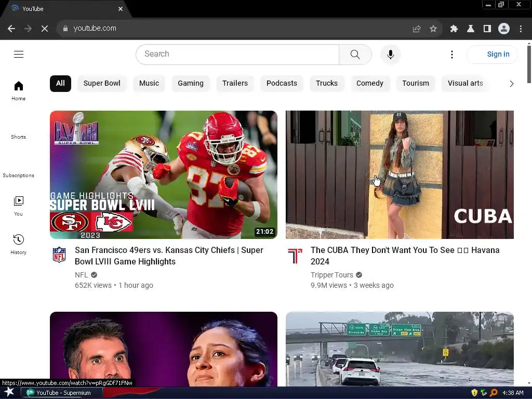
Task: Select YouTube - Supermium taskbar item
Action: pos(62,393)
